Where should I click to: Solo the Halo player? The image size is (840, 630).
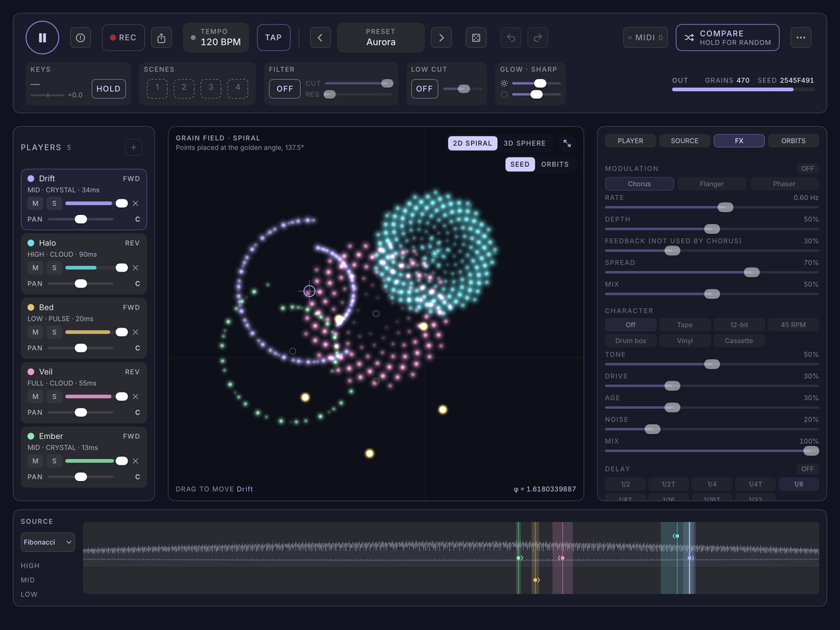point(55,268)
